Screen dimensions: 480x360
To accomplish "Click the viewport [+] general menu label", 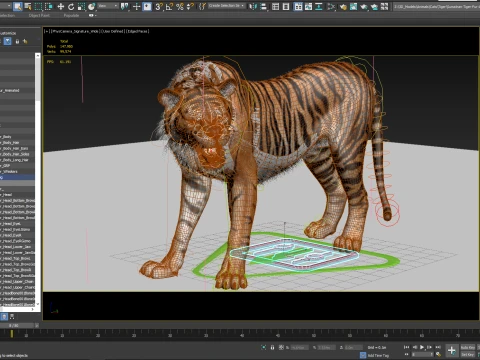I will [x=46, y=31].
